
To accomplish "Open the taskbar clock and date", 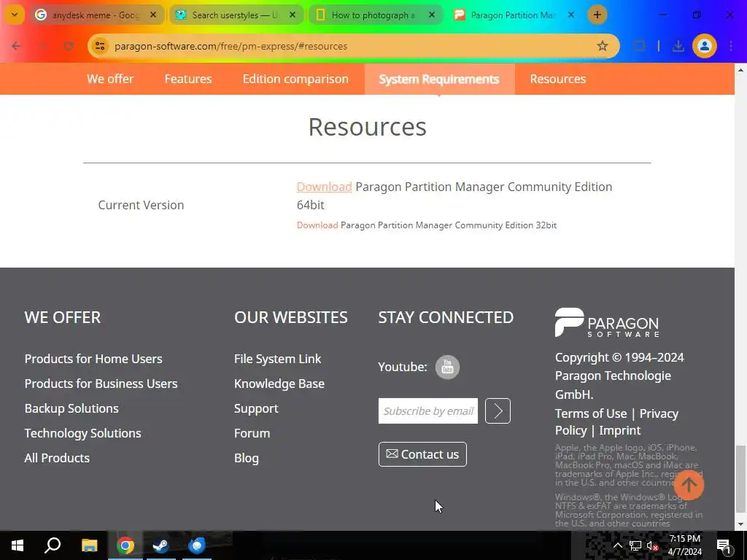I will (684, 545).
